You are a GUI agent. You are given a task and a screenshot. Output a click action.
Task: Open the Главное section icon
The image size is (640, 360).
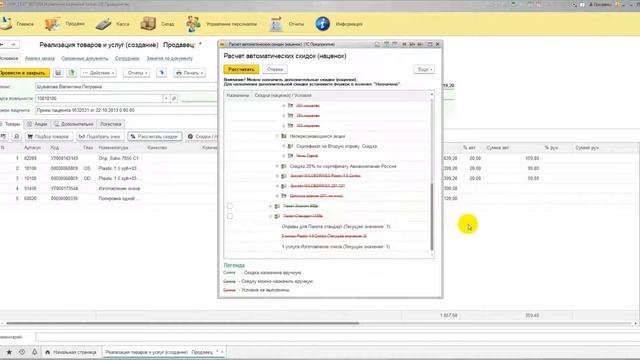point(6,24)
